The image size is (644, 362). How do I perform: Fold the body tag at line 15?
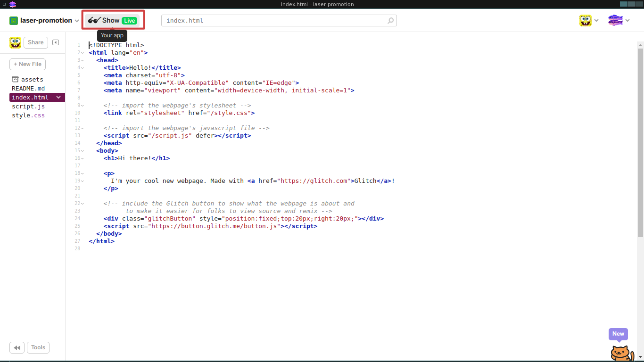pos(83,151)
